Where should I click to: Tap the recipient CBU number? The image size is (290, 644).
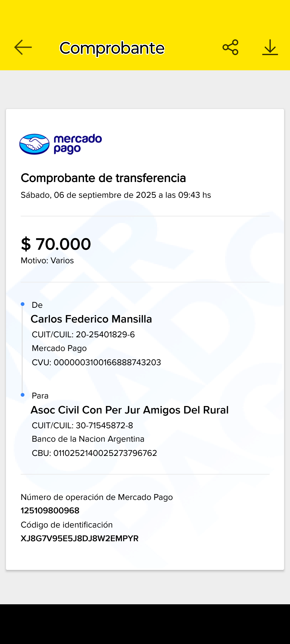pos(105,453)
